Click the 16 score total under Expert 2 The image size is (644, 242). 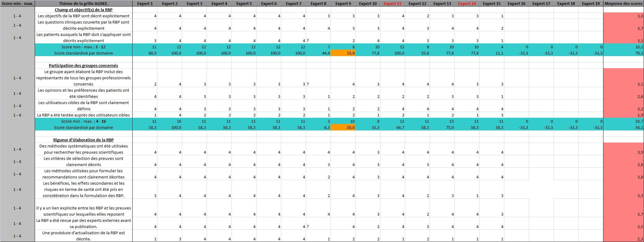coord(170,121)
